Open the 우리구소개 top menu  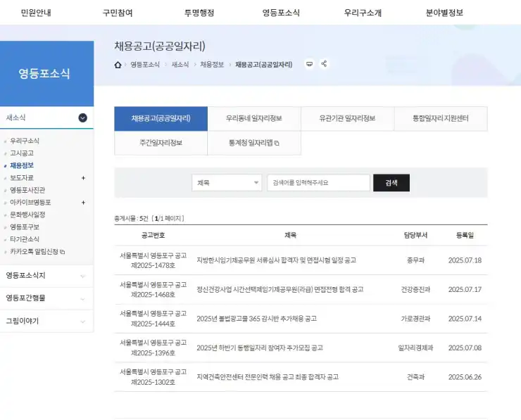(x=363, y=13)
